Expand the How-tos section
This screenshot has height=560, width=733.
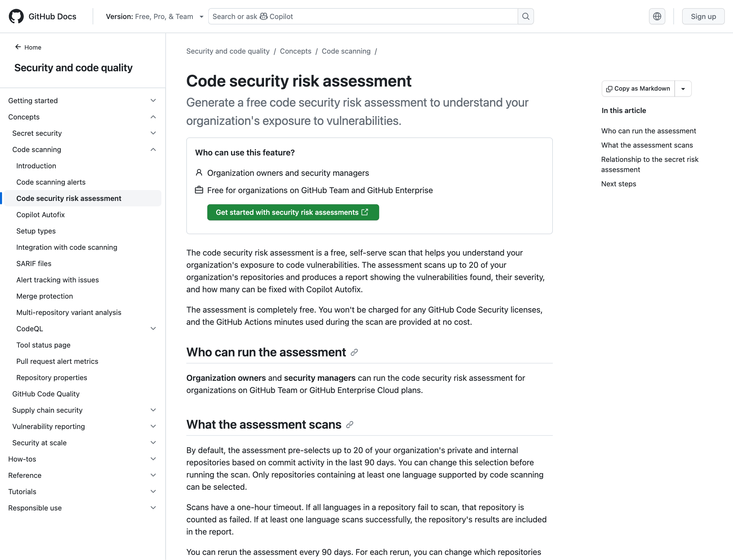pyautogui.click(x=153, y=459)
